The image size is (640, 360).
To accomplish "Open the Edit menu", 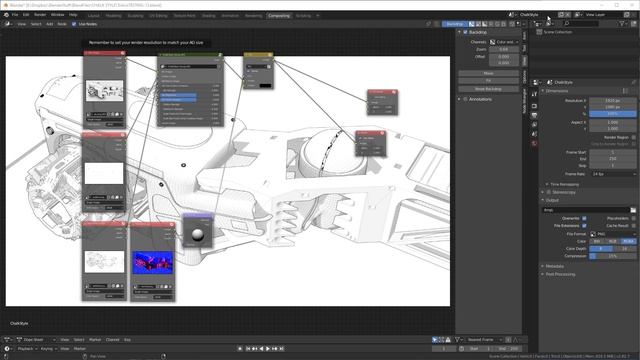I will click(26, 15).
